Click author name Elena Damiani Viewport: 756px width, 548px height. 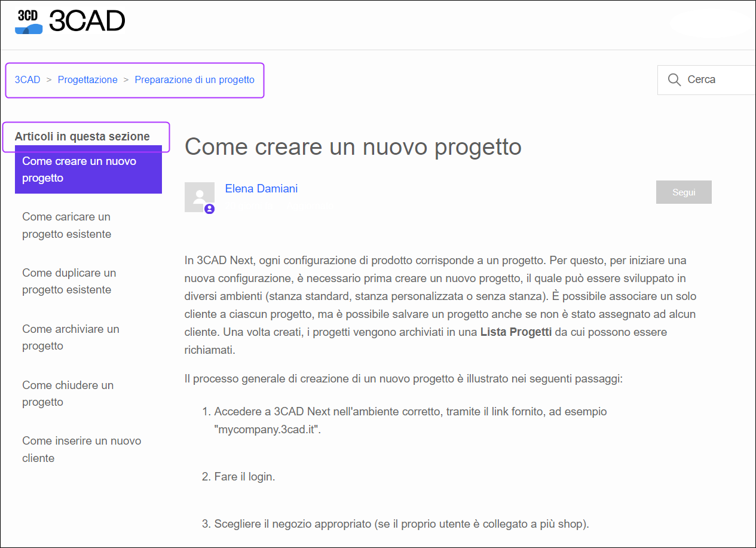point(261,189)
